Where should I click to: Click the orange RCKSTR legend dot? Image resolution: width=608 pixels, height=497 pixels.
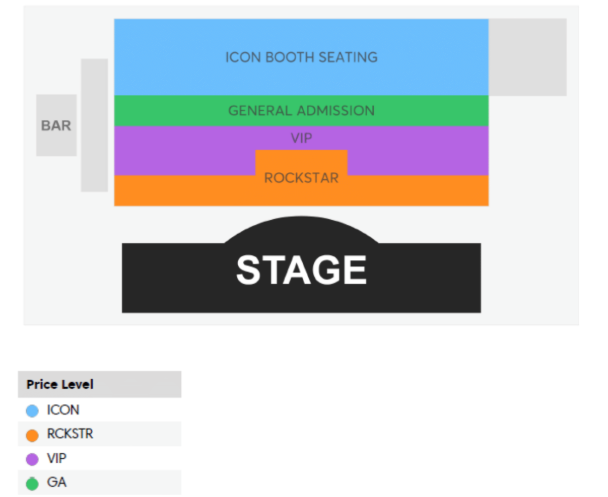tap(32, 434)
